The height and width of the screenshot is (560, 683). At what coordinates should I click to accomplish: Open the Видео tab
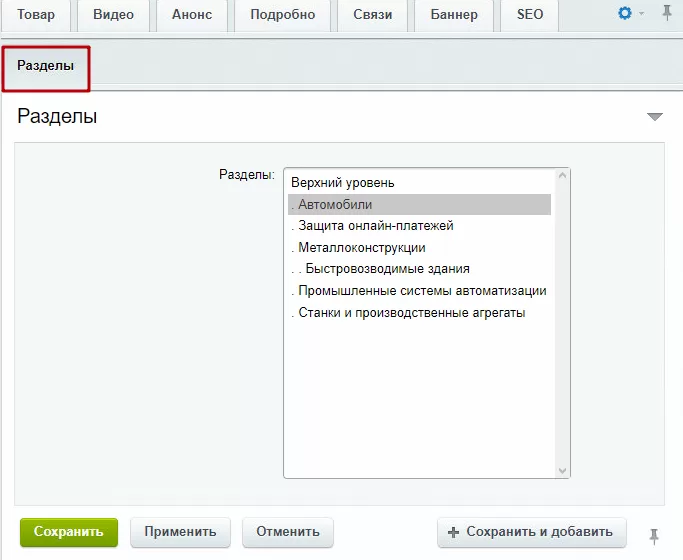(x=113, y=15)
